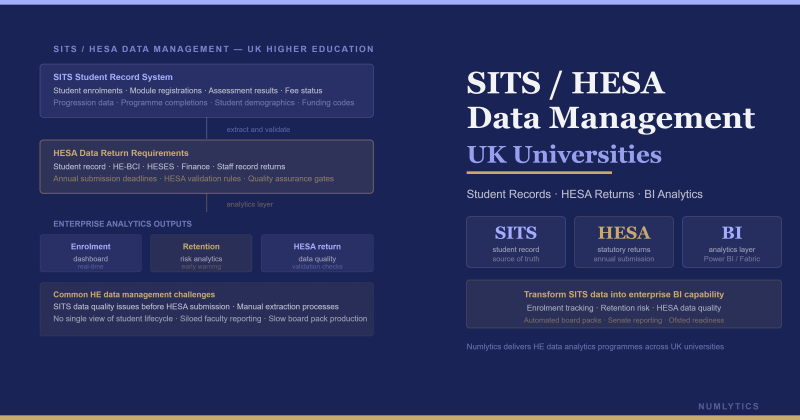This screenshot has height=420, width=800.
Task: Select the 'extract and validate' connector label
Action: [258, 130]
